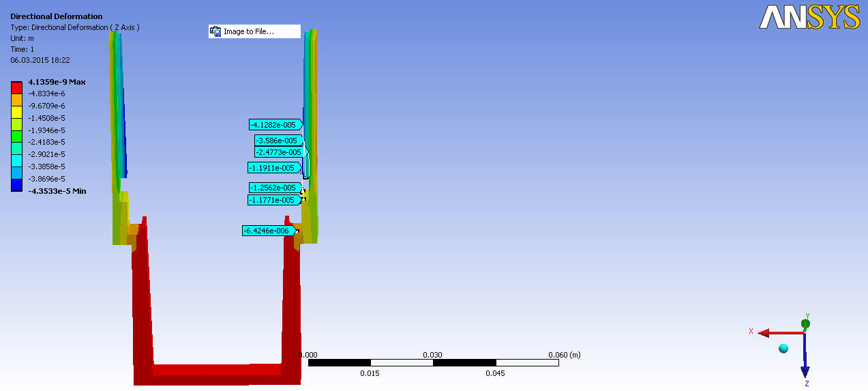Click the Image to File menu entry
The height and width of the screenshot is (391, 868).
coord(254,31)
